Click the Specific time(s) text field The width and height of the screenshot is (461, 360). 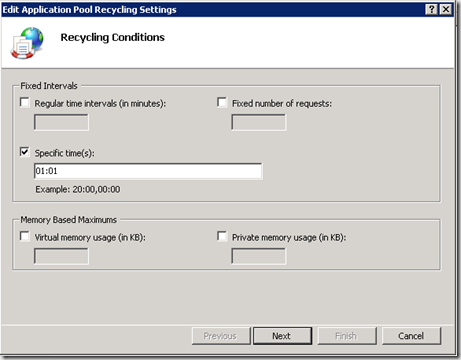pos(148,171)
